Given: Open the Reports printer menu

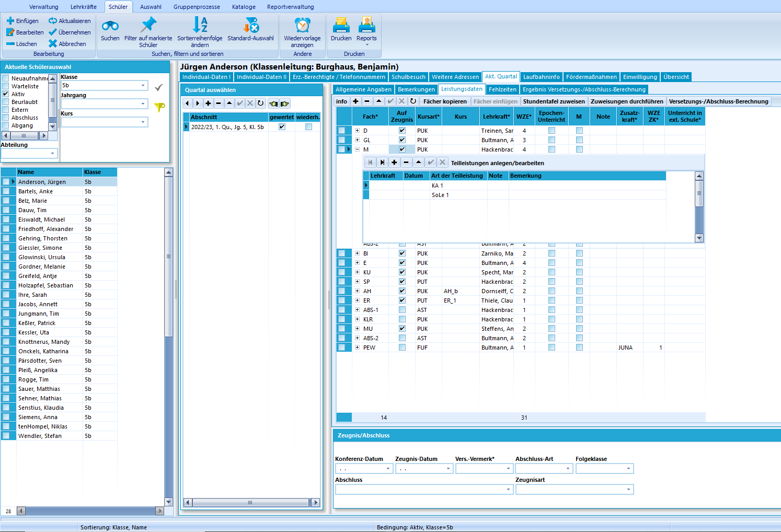Looking at the screenshot, I should pyautogui.click(x=366, y=31).
